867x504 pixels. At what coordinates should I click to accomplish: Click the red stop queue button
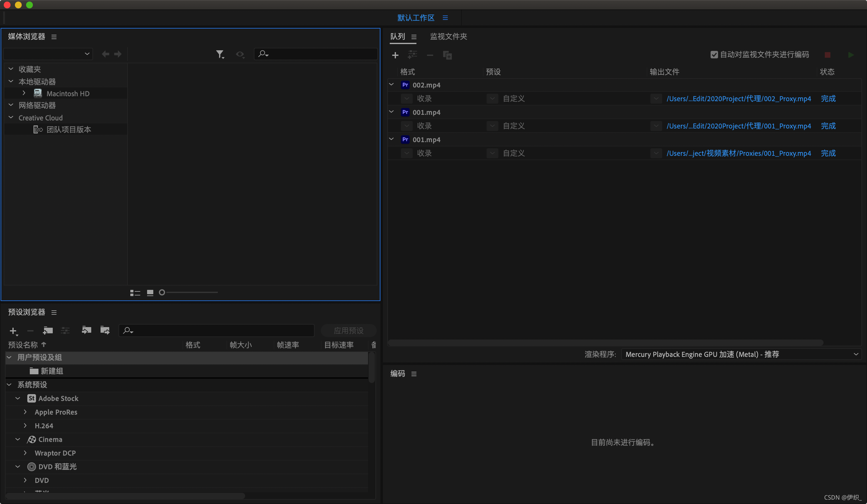click(x=827, y=55)
